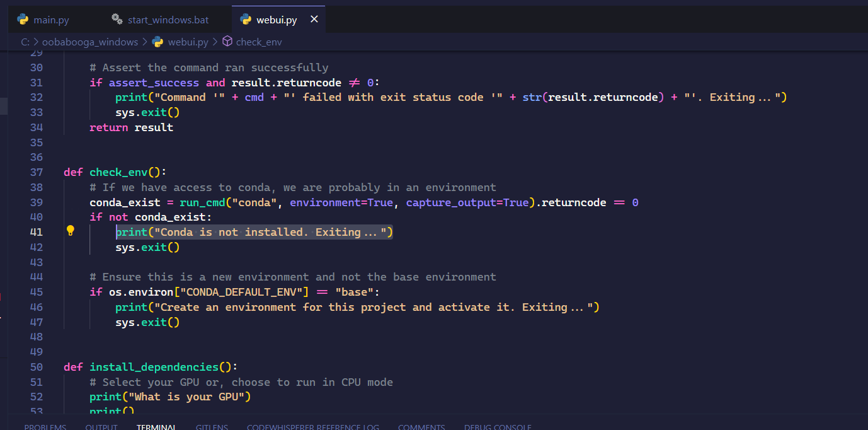
Task: Open the C: drive breadcrumb dropdown
Action: coord(24,42)
